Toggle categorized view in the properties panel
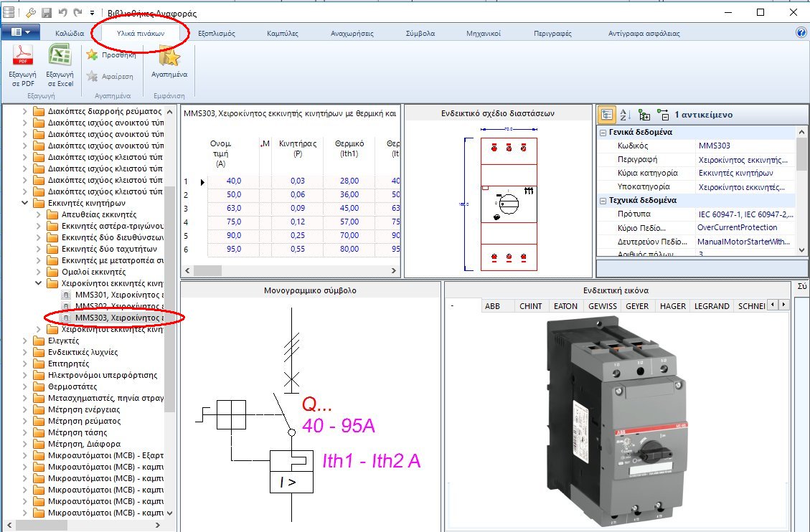Viewport: 810px width, 532px height. tap(608, 115)
